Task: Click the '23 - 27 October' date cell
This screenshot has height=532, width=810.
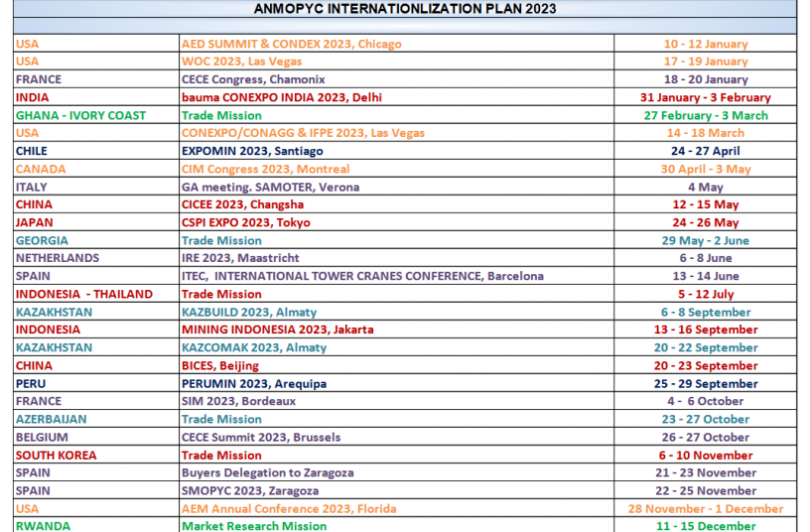Action: pos(706,420)
